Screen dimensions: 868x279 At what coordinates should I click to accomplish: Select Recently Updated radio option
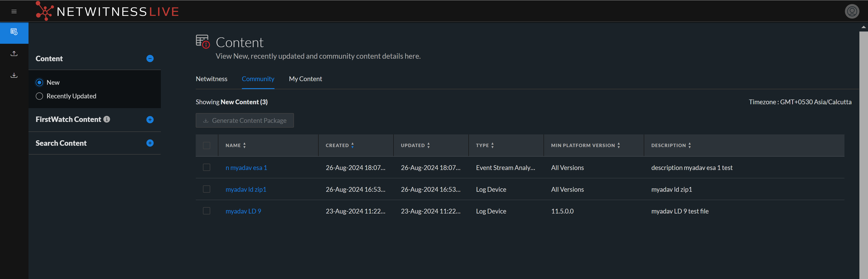[x=39, y=96]
